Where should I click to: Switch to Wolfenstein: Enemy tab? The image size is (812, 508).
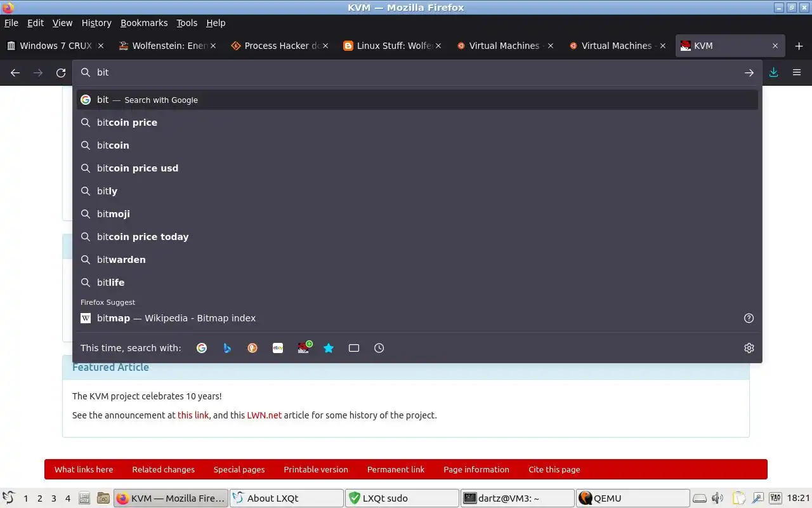tap(168, 46)
